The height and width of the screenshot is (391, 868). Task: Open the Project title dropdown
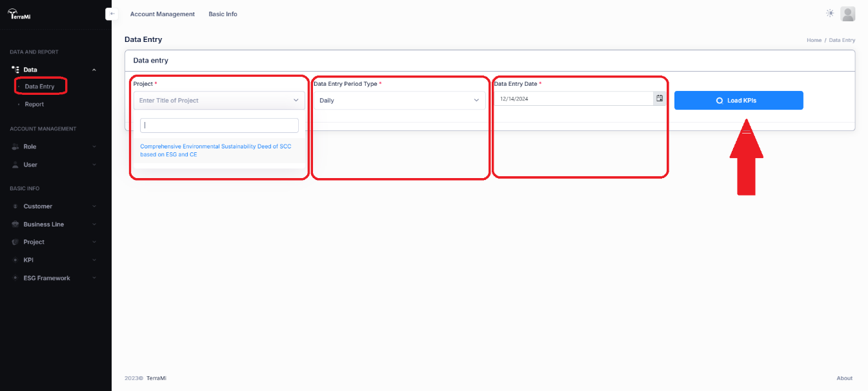coord(219,101)
